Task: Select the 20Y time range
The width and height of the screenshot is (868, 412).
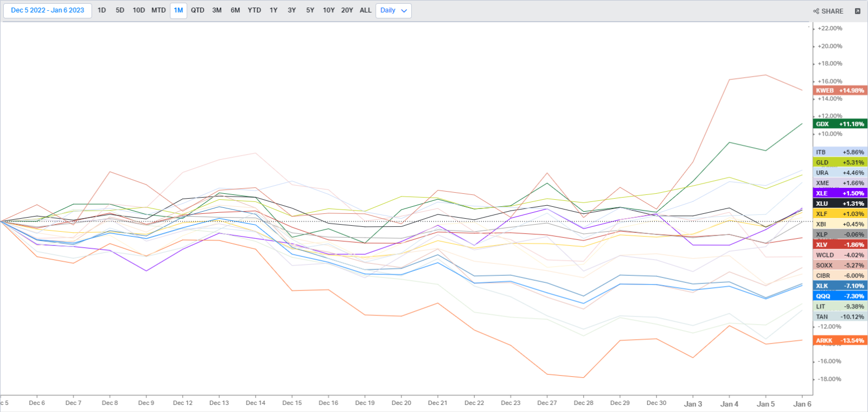Action: (347, 10)
